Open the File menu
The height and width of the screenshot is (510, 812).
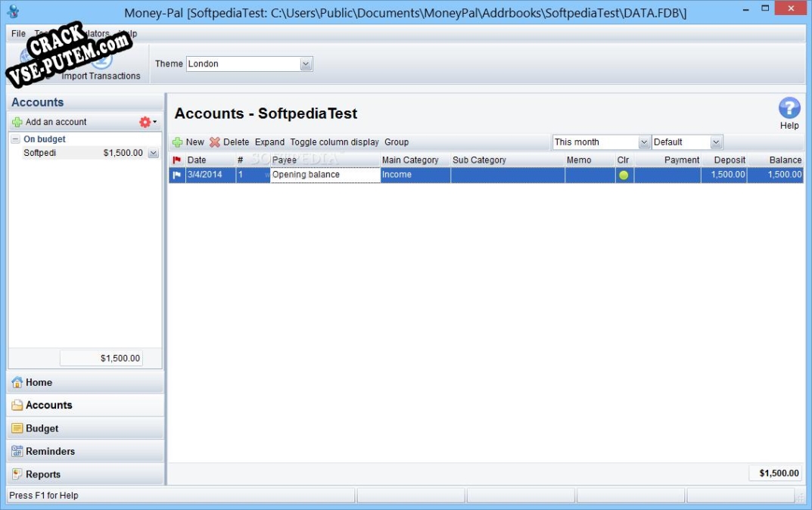pos(18,34)
